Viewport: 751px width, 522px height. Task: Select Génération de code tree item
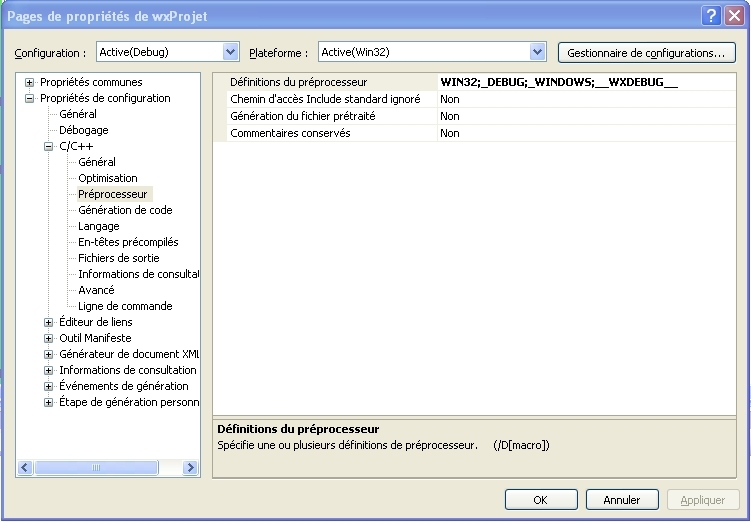(x=125, y=210)
